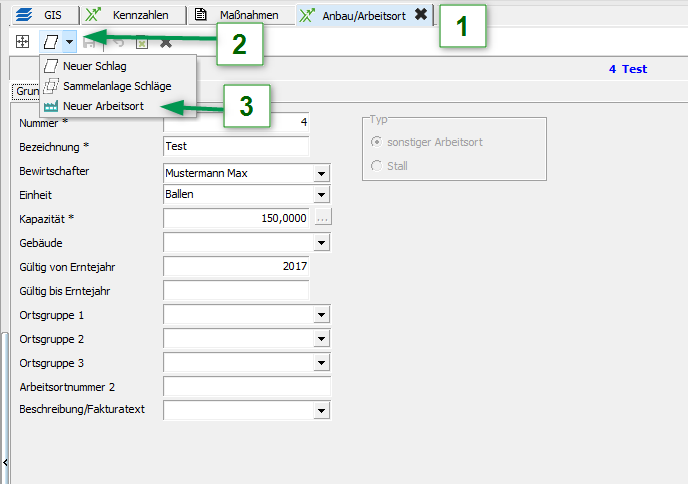Select 'sonstiger Arbeitsort' radio button

(376, 142)
